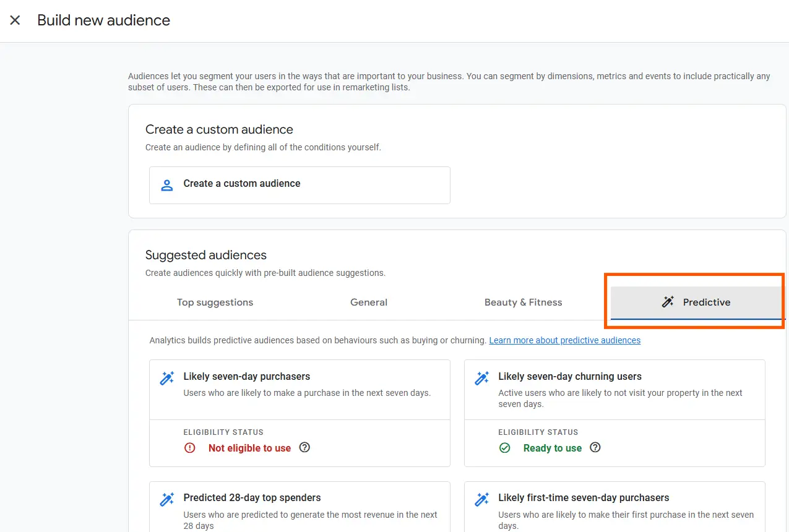Image resolution: width=789 pixels, height=532 pixels.
Task: Click the red Not eligible warning icon
Action: pos(190,448)
